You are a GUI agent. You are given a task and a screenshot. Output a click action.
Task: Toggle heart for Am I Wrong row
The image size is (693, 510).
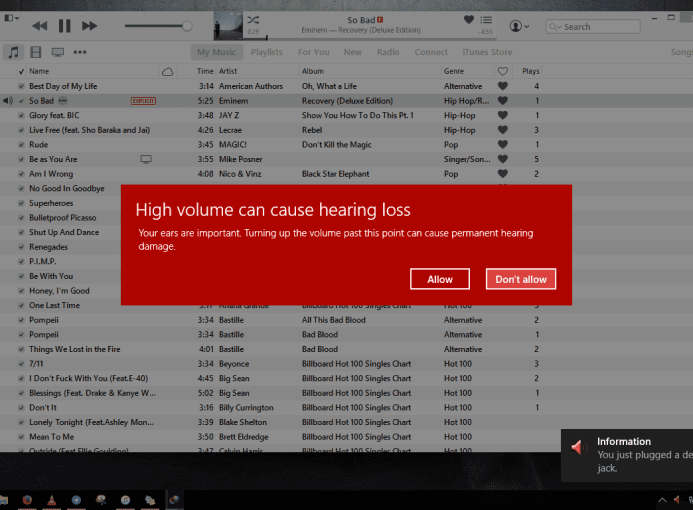503,174
